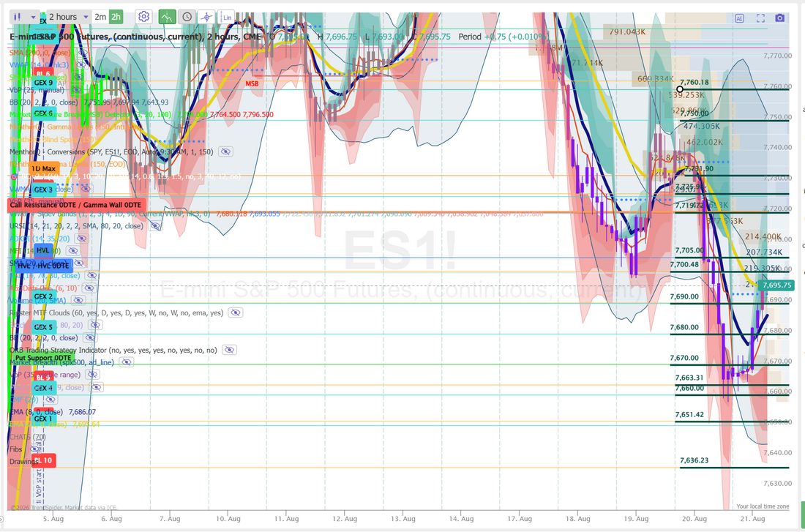Toggle the green auto trend analysis icon
805x532 pixels.
[167, 17]
